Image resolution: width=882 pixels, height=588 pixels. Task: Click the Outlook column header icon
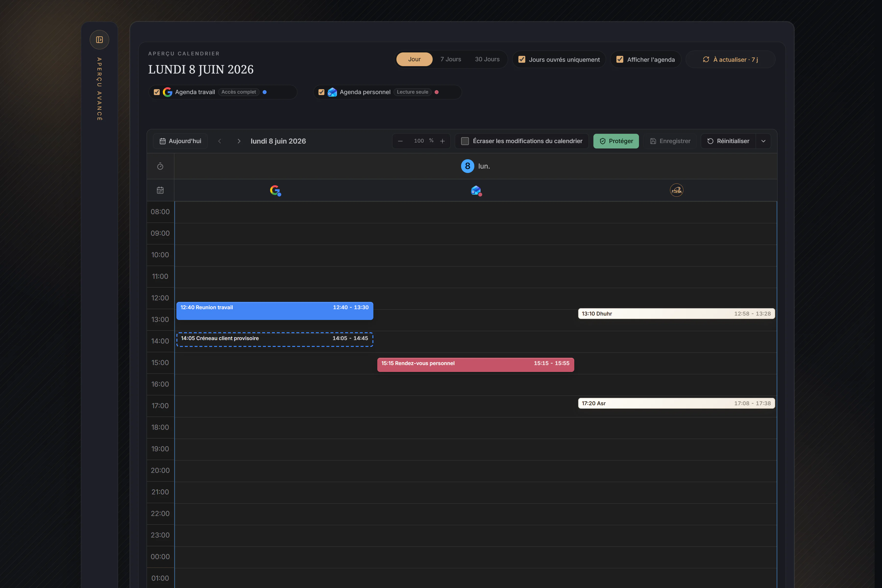pyautogui.click(x=476, y=191)
